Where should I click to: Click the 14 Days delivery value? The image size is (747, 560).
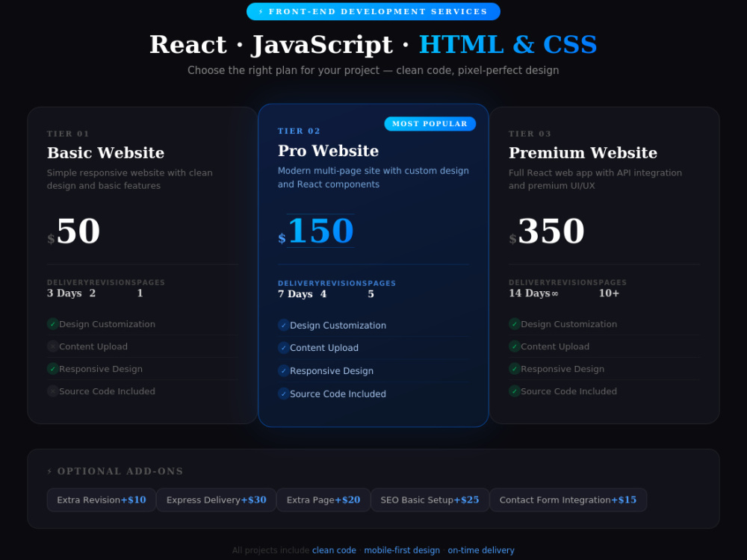coord(530,293)
